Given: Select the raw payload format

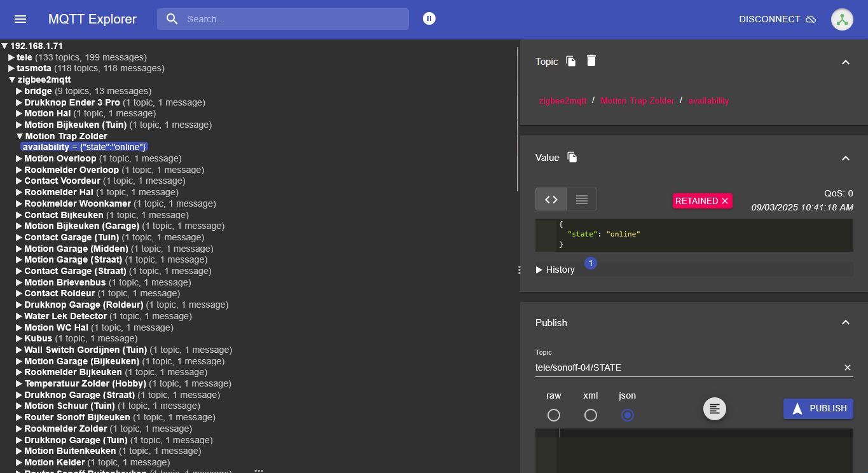Looking at the screenshot, I should click(554, 415).
